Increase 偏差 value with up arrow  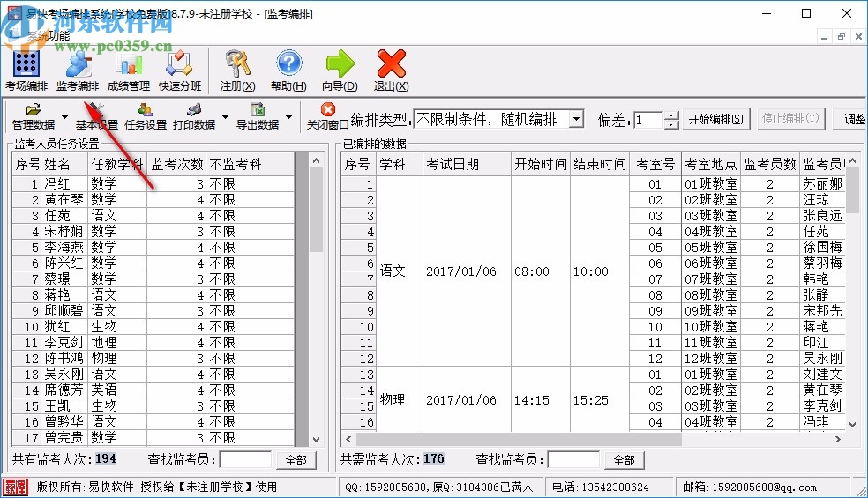[x=671, y=115]
